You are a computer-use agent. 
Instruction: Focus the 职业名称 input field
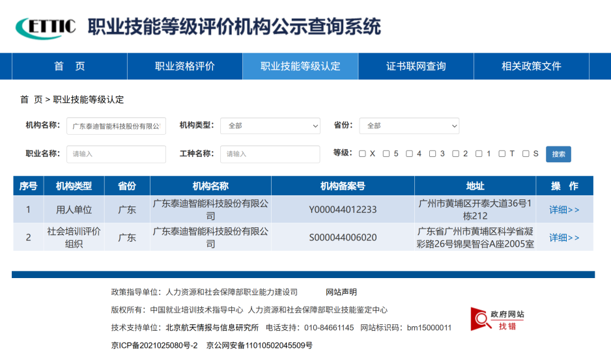(x=116, y=154)
